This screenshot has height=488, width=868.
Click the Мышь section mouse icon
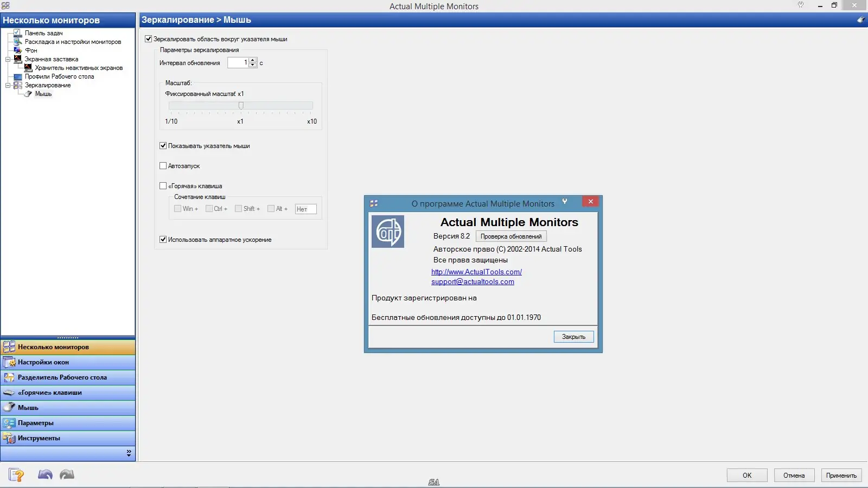coord(9,407)
